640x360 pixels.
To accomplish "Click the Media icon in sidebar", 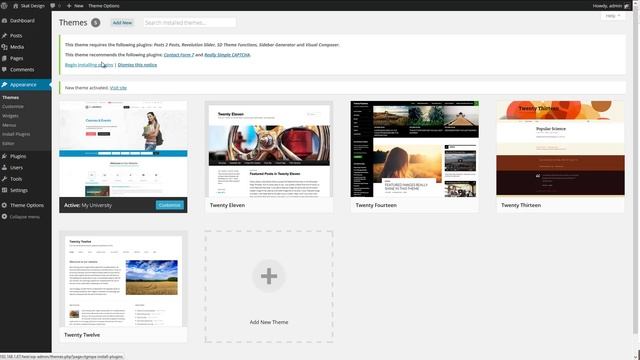I will click(x=4, y=47).
